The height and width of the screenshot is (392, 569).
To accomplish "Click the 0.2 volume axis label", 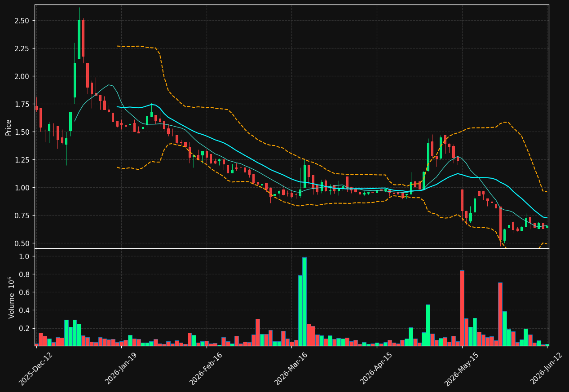I will coord(24,328).
